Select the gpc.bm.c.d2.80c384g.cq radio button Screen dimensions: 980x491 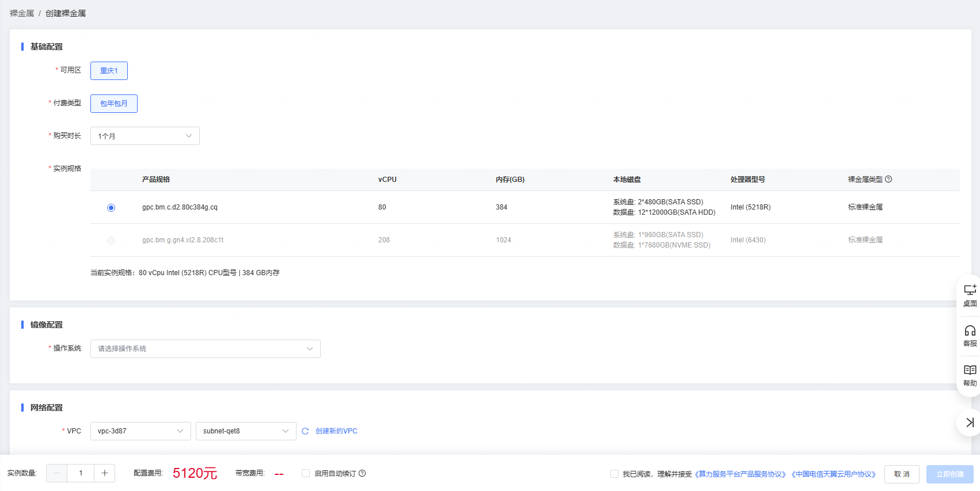point(111,208)
